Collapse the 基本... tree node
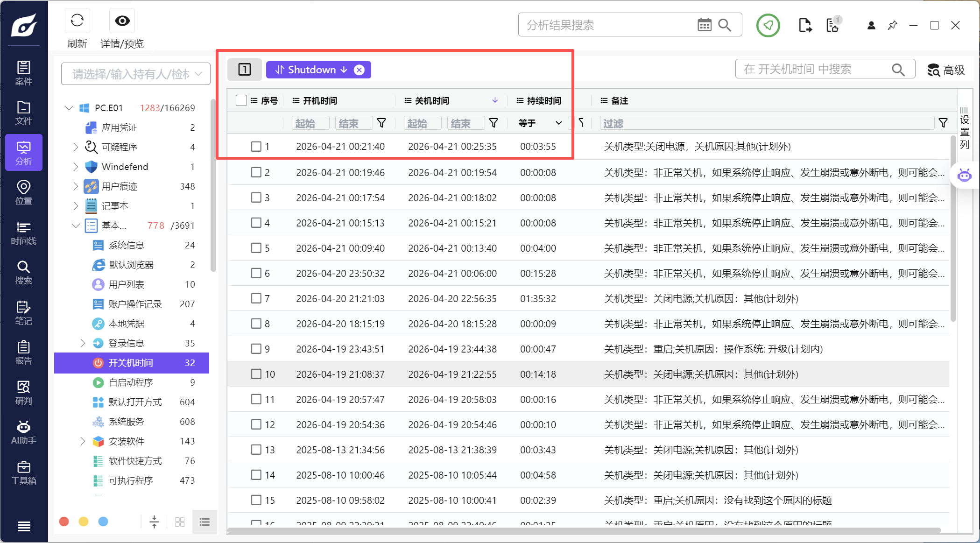 pyautogui.click(x=76, y=226)
